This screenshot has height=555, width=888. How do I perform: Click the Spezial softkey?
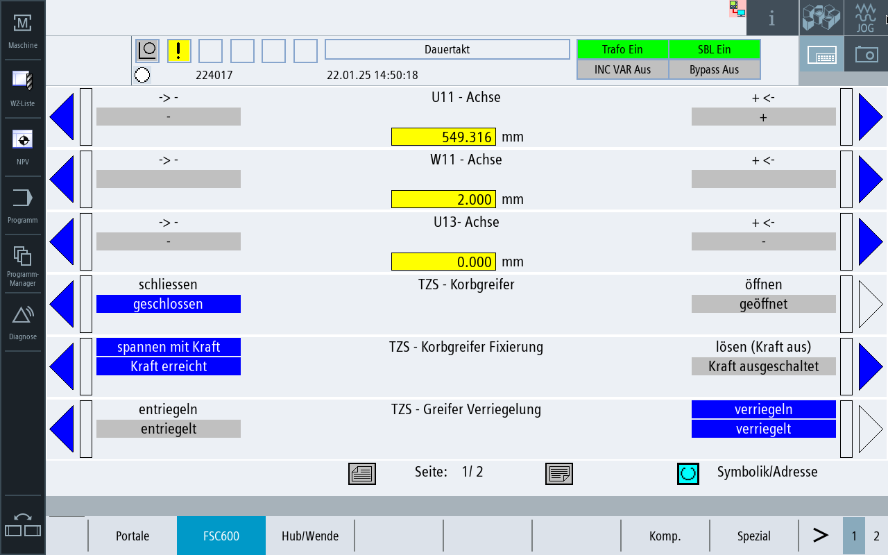point(754,536)
